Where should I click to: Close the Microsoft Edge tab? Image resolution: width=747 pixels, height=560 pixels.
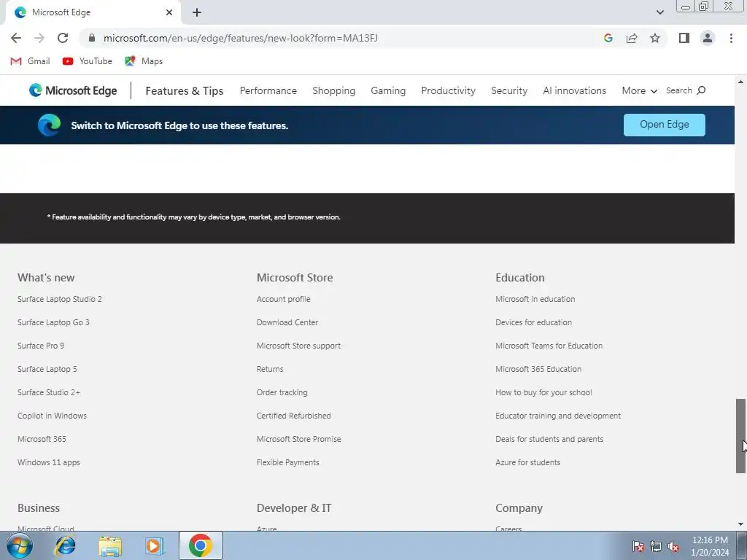coord(169,12)
